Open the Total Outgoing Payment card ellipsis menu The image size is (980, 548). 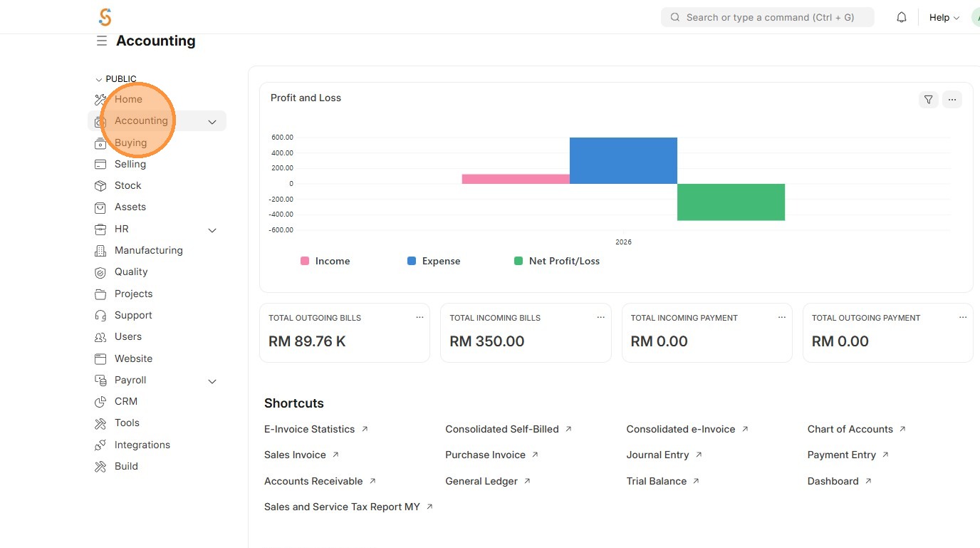point(963,318)
